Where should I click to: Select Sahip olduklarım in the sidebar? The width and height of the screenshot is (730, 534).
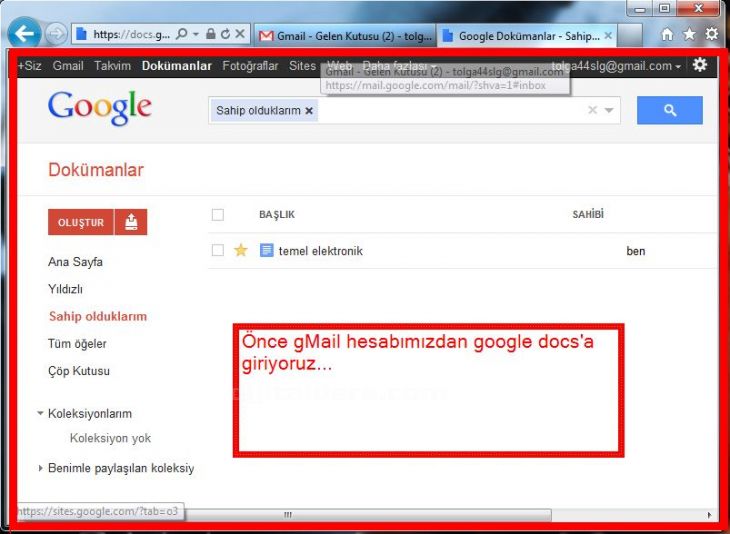[x=98, y=316]
